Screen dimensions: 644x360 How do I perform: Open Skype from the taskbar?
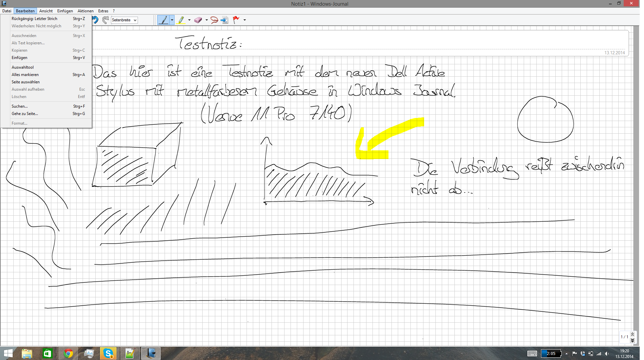[108, 353]
